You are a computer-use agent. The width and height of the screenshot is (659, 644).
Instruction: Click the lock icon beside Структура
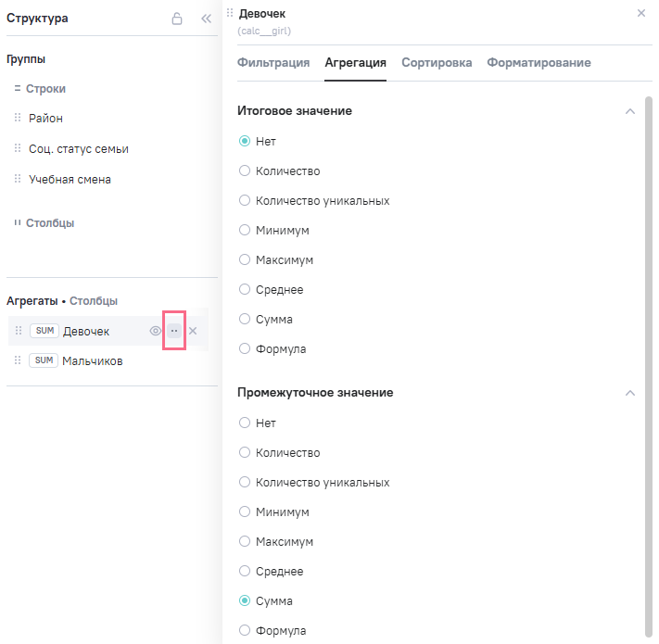(177, 19)
